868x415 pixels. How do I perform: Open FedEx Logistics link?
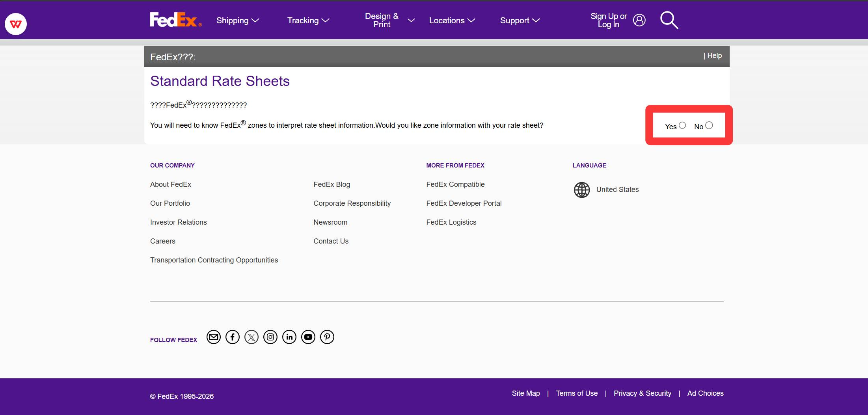[451, 222]
